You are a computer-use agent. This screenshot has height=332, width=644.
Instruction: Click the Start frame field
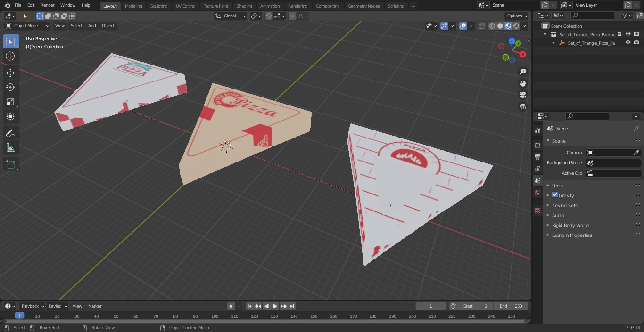pyautogui.click(x=475, y=306)
